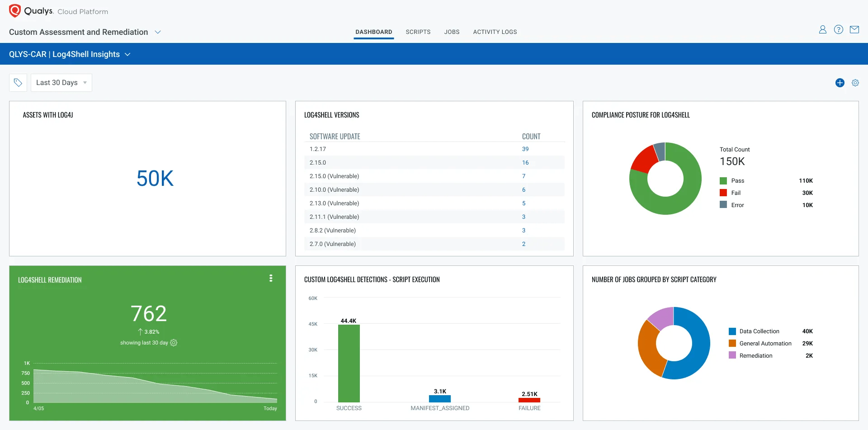The image size is (868, 430).
Task: Click the 50K assets count
Action: (x=155, y=178)
